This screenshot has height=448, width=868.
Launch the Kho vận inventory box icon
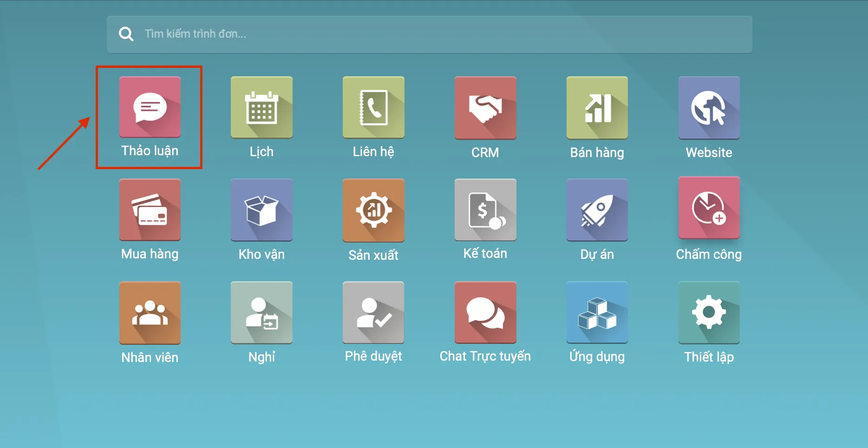[x=261, y=210]
